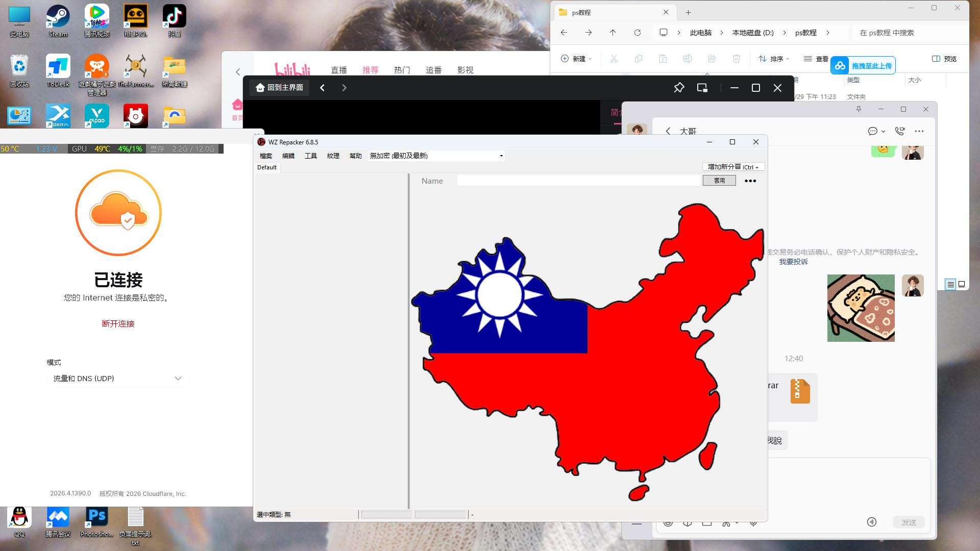Select the Default tab in WZ Repacker
This screenshot has width=980, height=551.
click(x=267, y=167)
